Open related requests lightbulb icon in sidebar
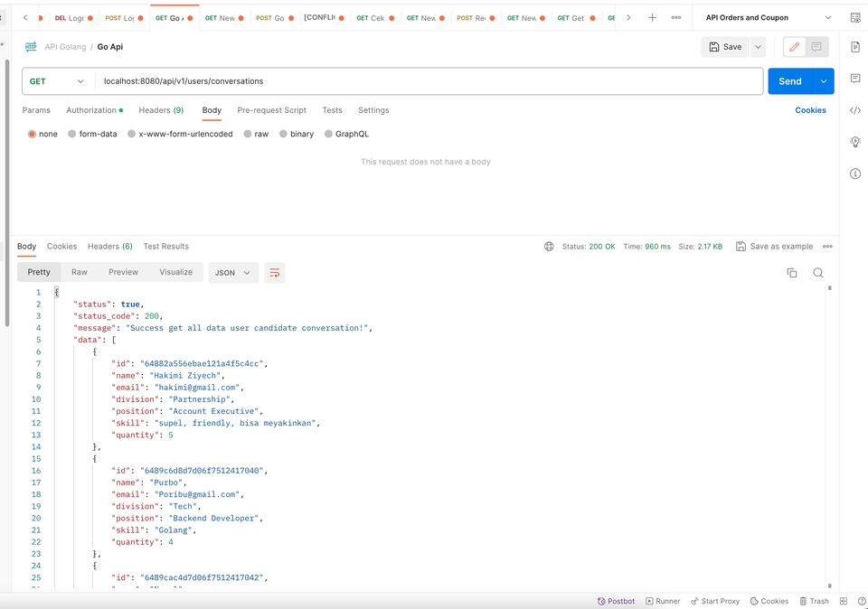This screenshot has width=868, height=609. click(x=855, y=142)
